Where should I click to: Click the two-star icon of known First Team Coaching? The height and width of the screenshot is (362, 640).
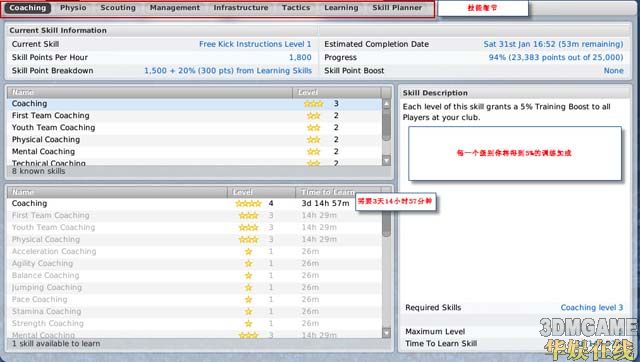(x=313, y=115)
